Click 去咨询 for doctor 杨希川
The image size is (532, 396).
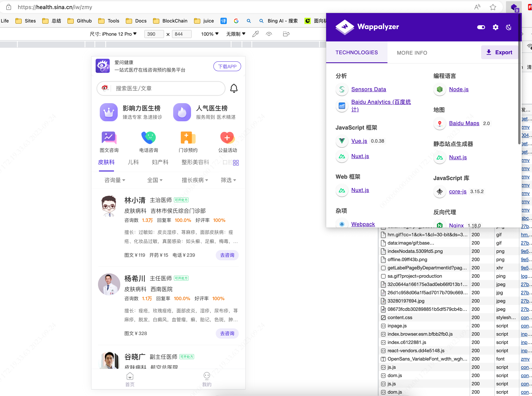227,333
